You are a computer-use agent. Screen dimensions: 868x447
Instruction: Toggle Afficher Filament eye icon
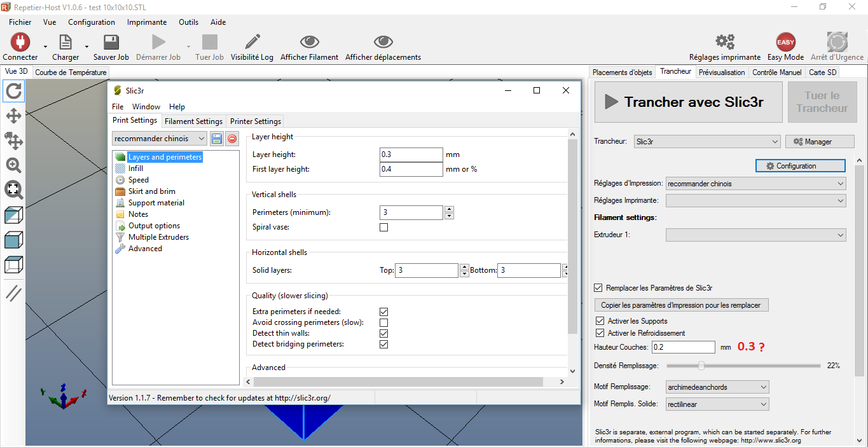pos(310,42)
